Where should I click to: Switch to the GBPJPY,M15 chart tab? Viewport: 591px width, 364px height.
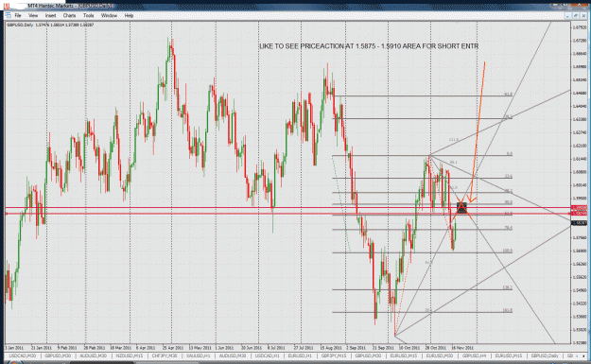point(334,355)
